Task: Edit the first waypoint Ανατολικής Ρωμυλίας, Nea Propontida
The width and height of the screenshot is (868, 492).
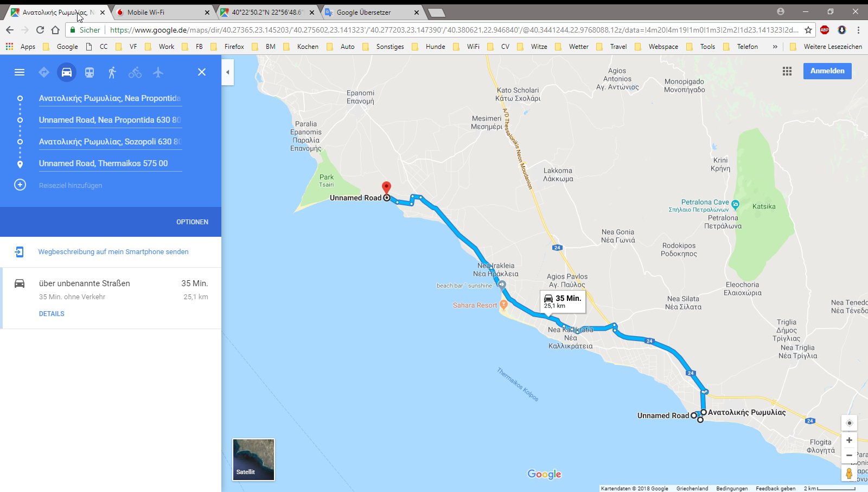Action: (110, 98)
